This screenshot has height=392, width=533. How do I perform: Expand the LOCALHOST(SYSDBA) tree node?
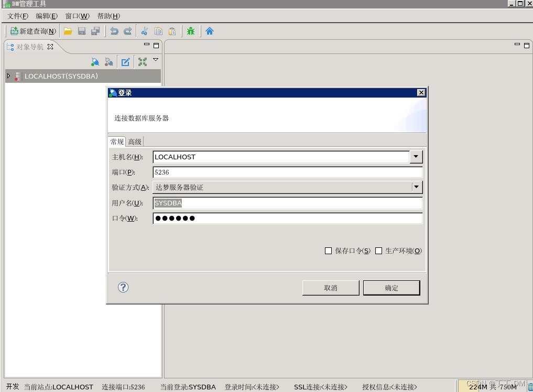point(9,76)
